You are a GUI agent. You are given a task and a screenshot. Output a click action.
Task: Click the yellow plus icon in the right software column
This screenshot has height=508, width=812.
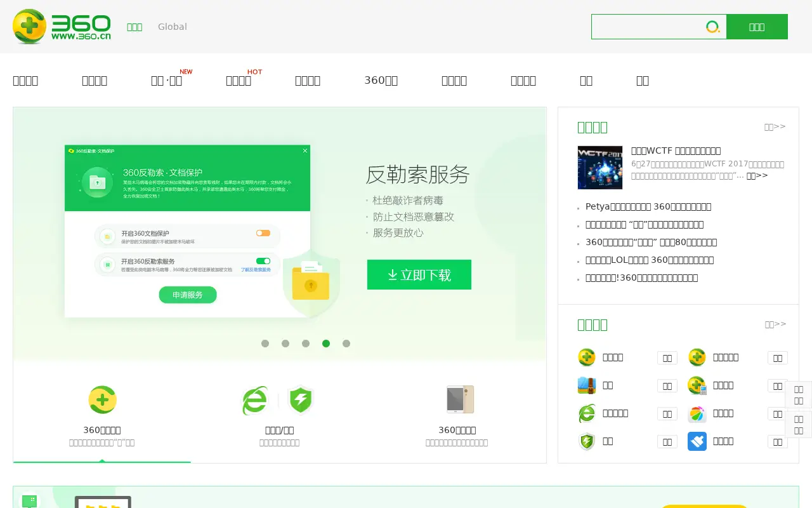coord(697,357)
